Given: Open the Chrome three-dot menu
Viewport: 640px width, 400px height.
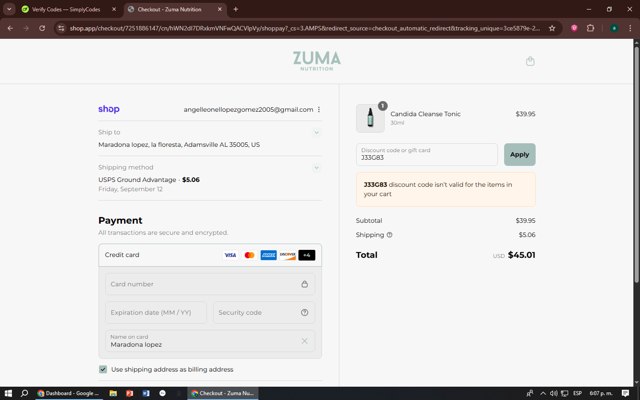Looking at the screenshot, I should 630,28.
